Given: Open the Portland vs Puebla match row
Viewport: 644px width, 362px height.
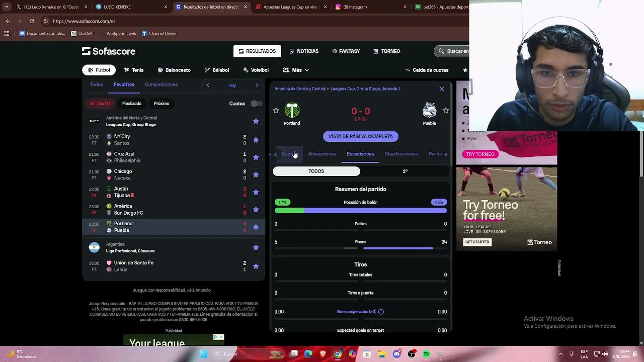Looking at the screenshot, I should [x=174, y=227].
